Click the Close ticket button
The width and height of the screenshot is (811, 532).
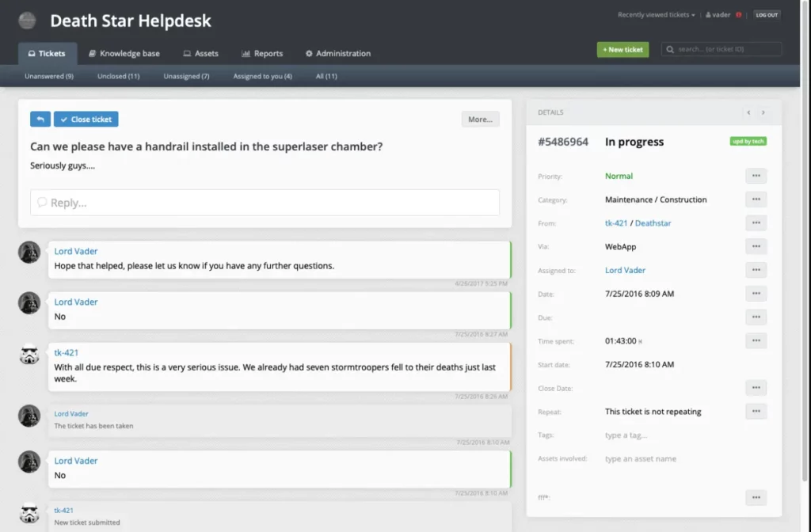point(86,119)
